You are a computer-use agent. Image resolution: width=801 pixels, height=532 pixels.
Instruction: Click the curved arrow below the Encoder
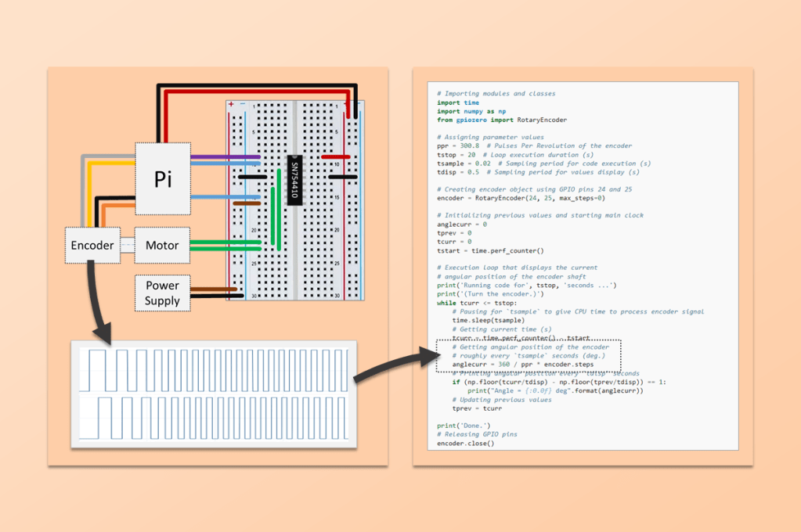coord(97,301)
